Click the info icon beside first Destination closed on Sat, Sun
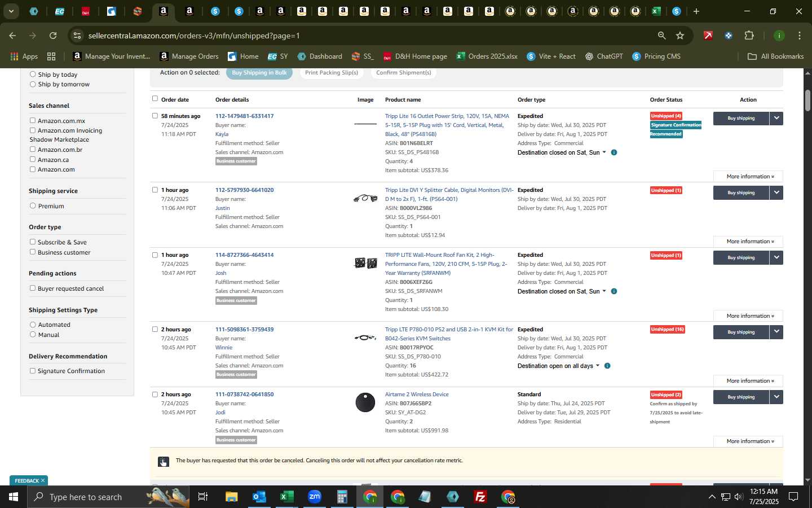812x508 pixels. click(x=614, y=152)
